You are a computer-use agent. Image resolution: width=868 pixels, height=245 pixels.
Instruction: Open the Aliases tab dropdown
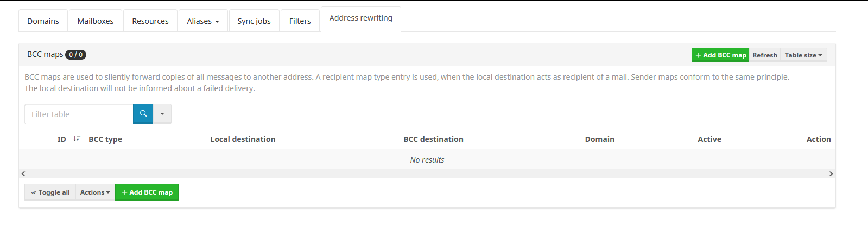203,21
